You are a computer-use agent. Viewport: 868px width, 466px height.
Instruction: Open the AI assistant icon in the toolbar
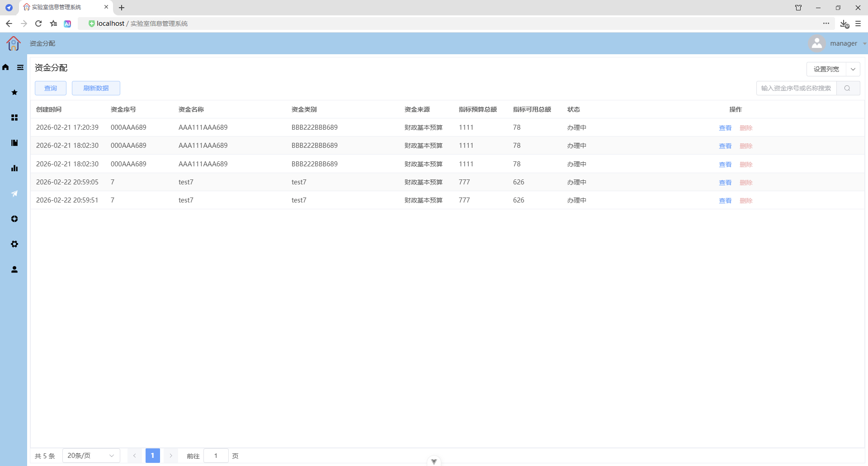(x=67, y=24)
